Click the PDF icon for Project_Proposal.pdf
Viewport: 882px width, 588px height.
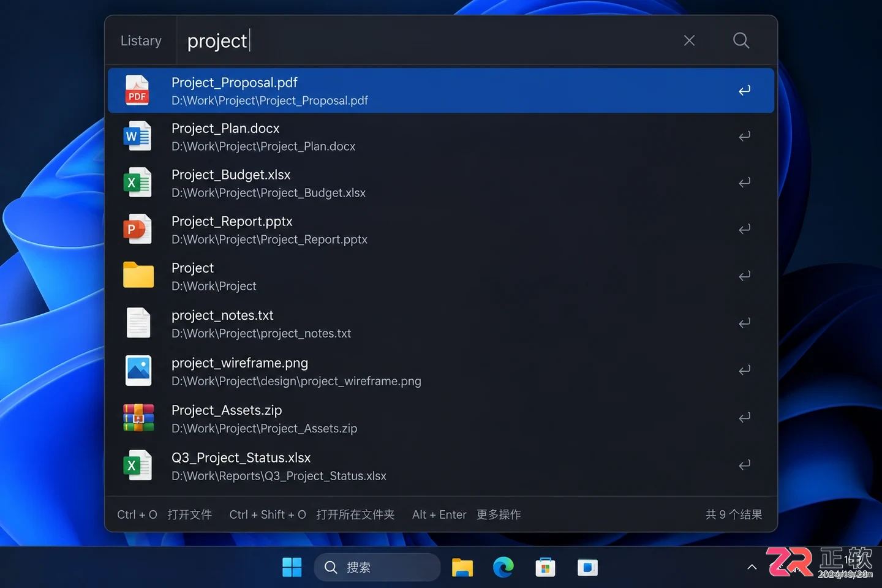137,90
